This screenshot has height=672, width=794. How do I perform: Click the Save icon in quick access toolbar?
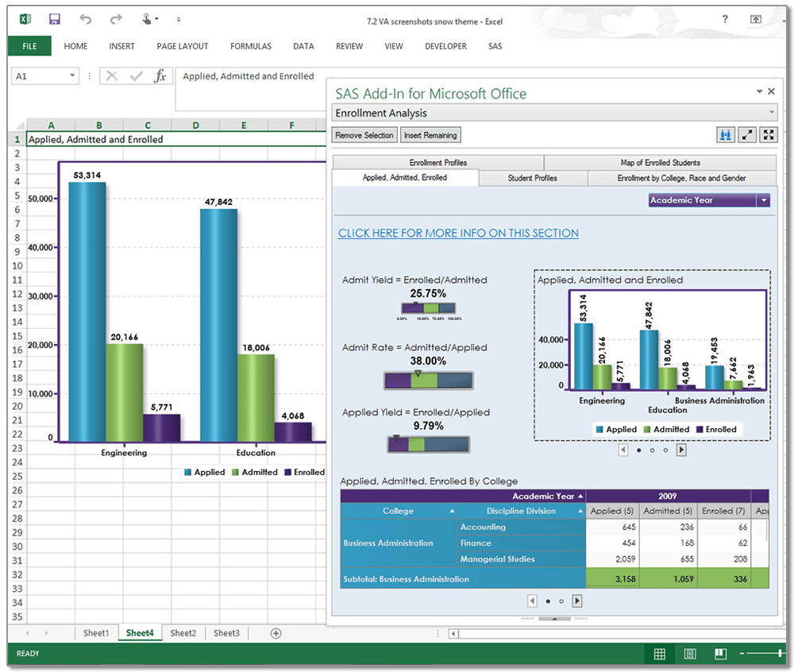(x=54, y=19)
